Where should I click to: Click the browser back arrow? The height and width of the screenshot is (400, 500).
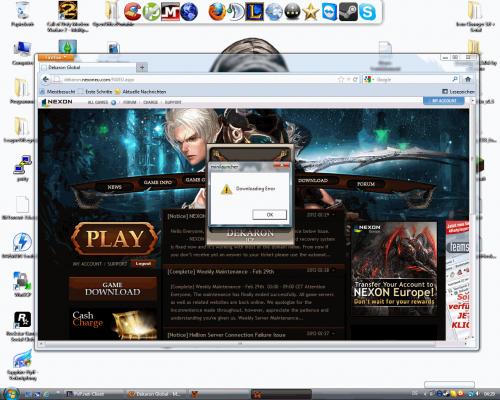point(46,79)
